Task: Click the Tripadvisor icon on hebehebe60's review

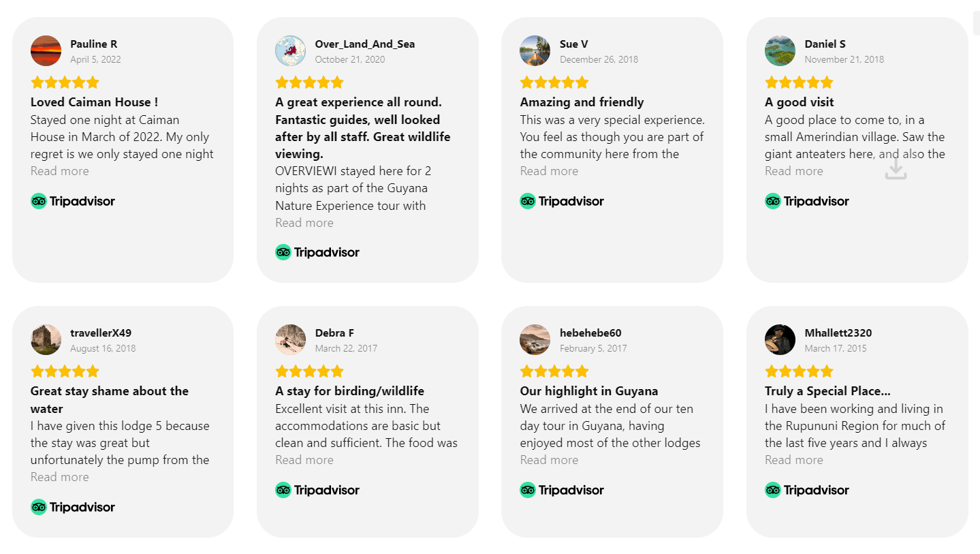Action: 528,490
